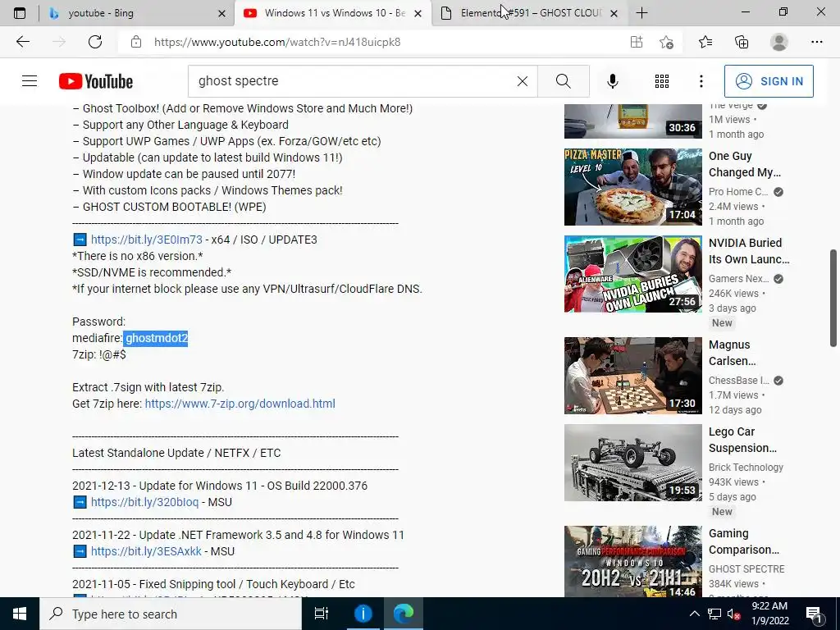
Task: Click the Microsoft Edge taskbar icon
Action: pyautogui.click(x=404, y=614)
